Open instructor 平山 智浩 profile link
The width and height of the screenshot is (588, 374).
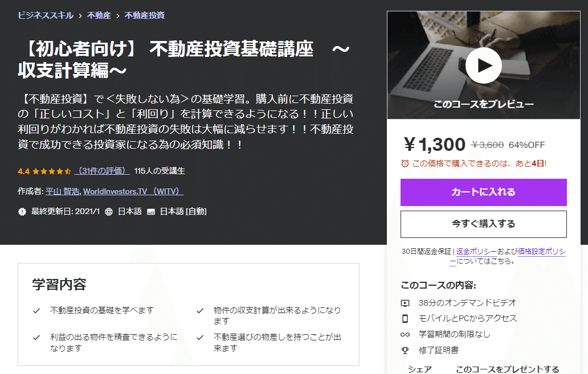62,191
